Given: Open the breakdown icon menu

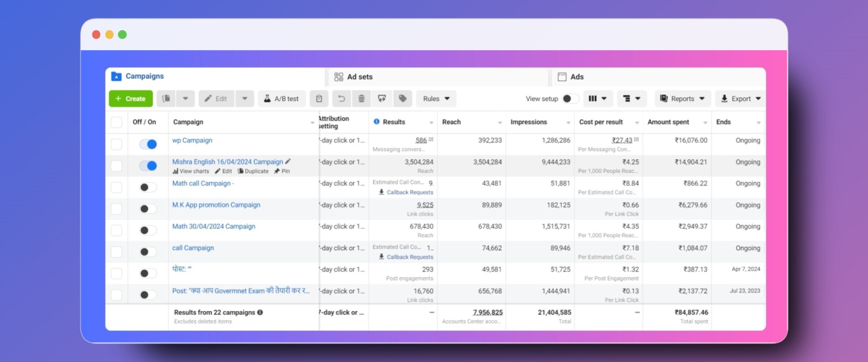Looking at the screenshot, I should point(632,99).
